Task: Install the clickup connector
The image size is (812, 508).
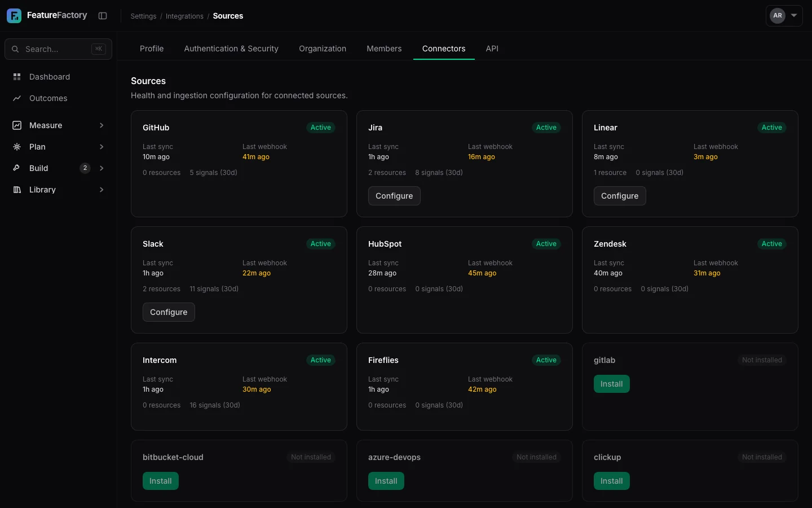Action: [x=612, y=481]
